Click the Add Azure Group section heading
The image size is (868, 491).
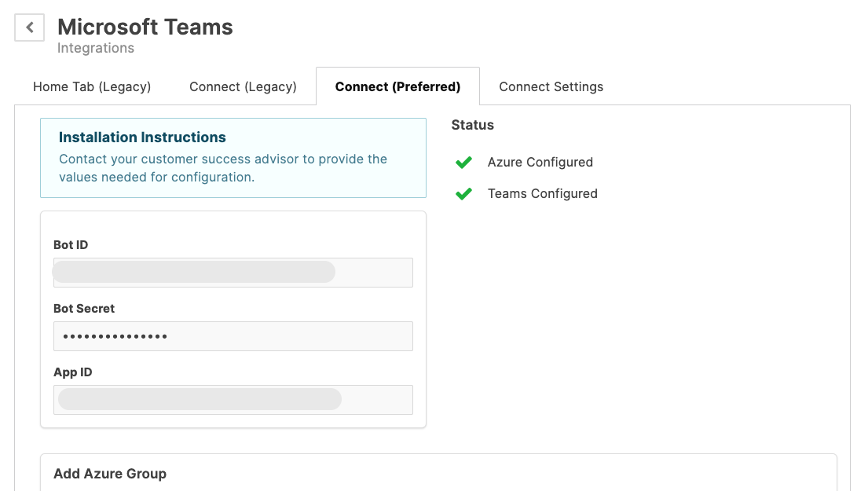click(110, 474)
